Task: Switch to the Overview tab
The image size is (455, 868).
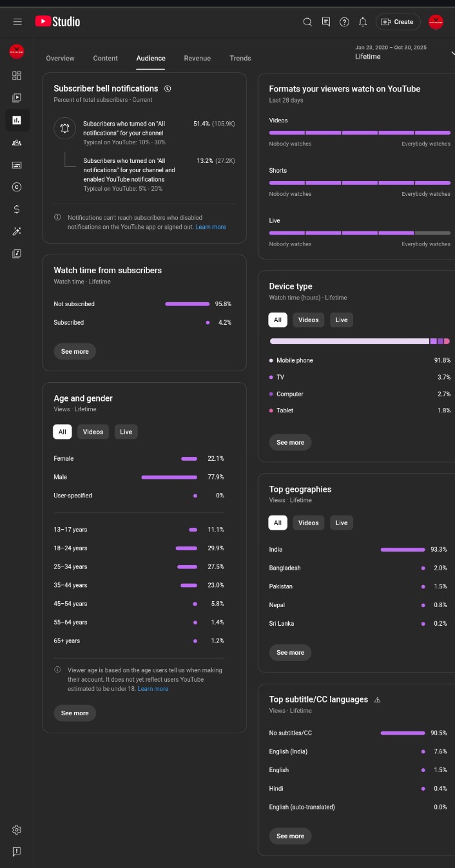Action: pyautogui.click(x=60, y=58)
